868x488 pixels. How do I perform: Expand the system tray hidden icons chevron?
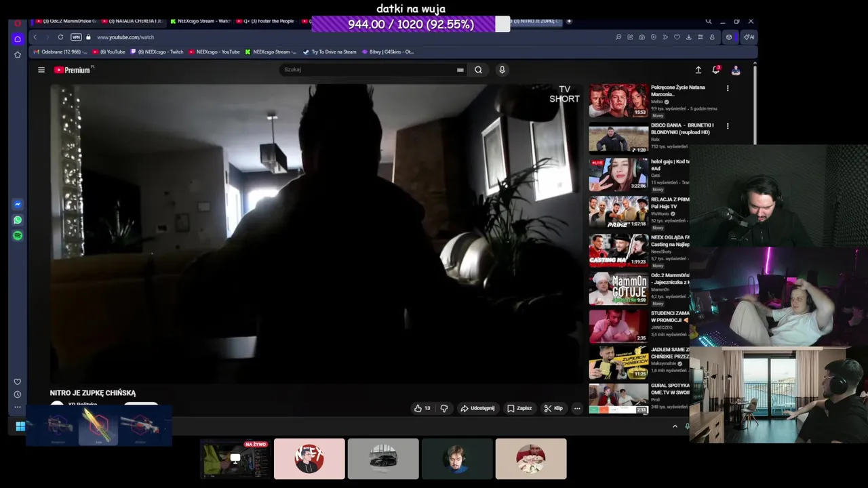(x=675, y=426)
